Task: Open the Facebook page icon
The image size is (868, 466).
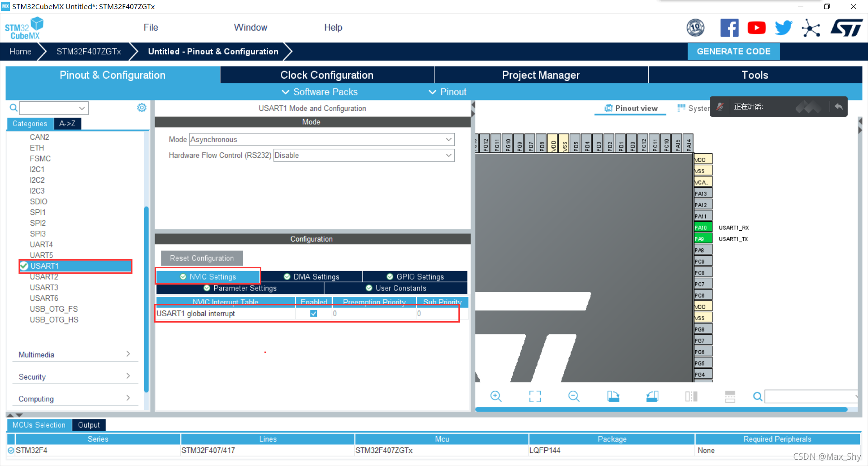Action: tap(729, 28)
